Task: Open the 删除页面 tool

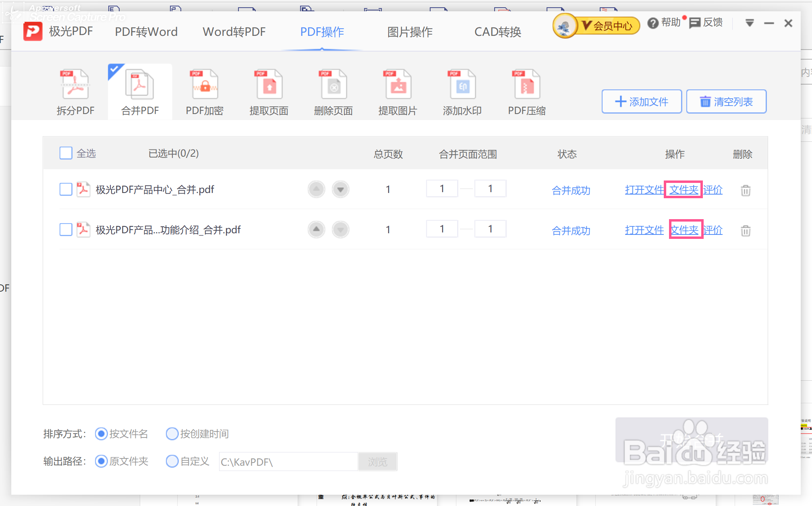Action: (333, 92)
